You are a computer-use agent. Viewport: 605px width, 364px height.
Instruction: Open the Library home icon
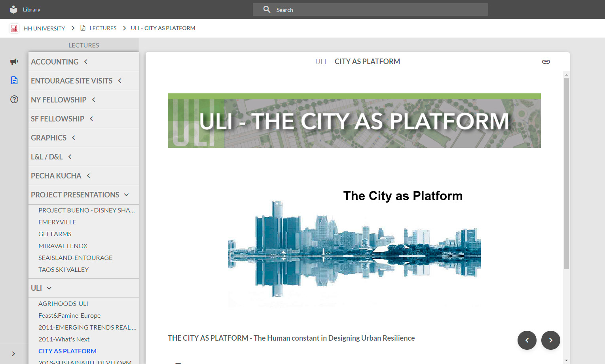[13, 9]
